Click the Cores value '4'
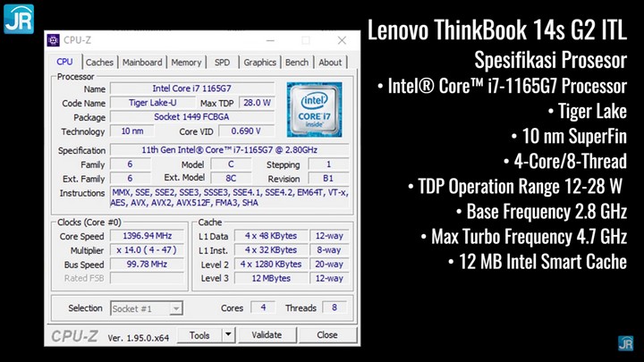 [263, 307]
